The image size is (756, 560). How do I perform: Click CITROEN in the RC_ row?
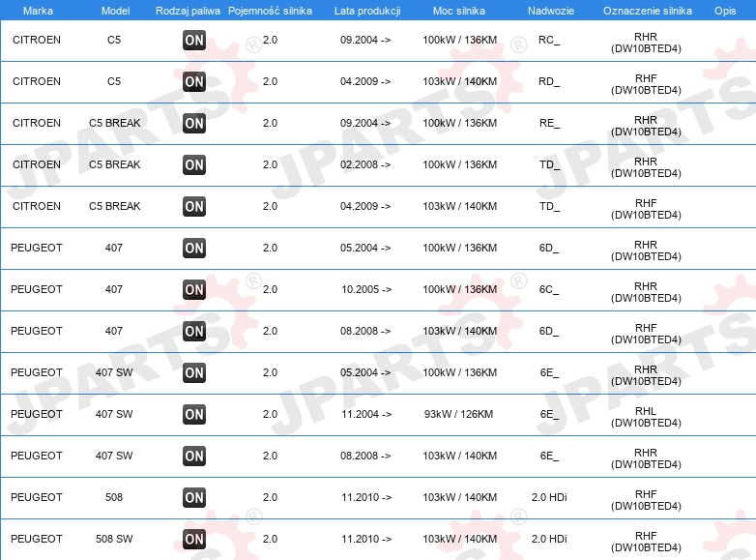[37, 40]
